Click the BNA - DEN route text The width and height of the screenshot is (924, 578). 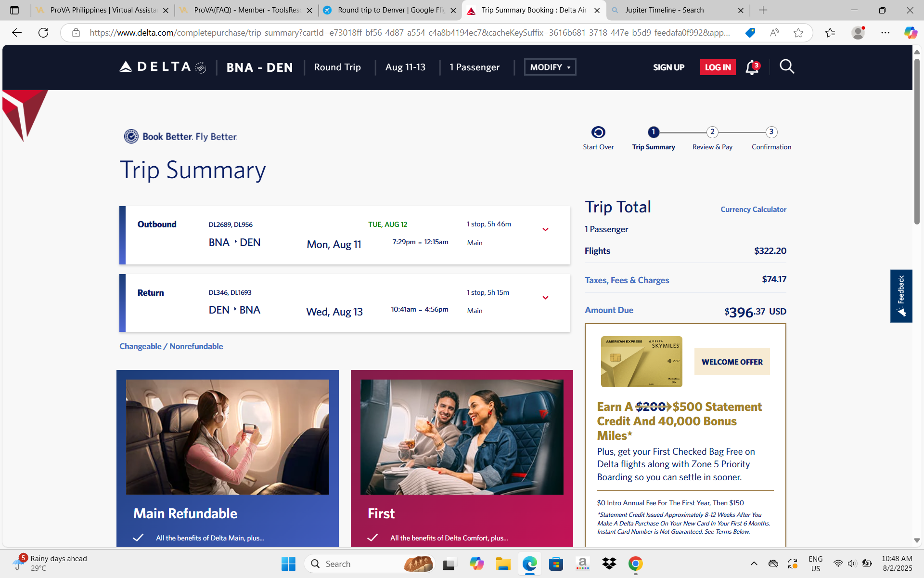coord(259,67)
